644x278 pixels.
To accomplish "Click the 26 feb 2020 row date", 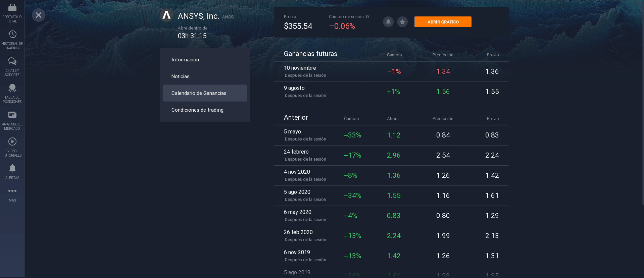I will click(x=298, y=232).
